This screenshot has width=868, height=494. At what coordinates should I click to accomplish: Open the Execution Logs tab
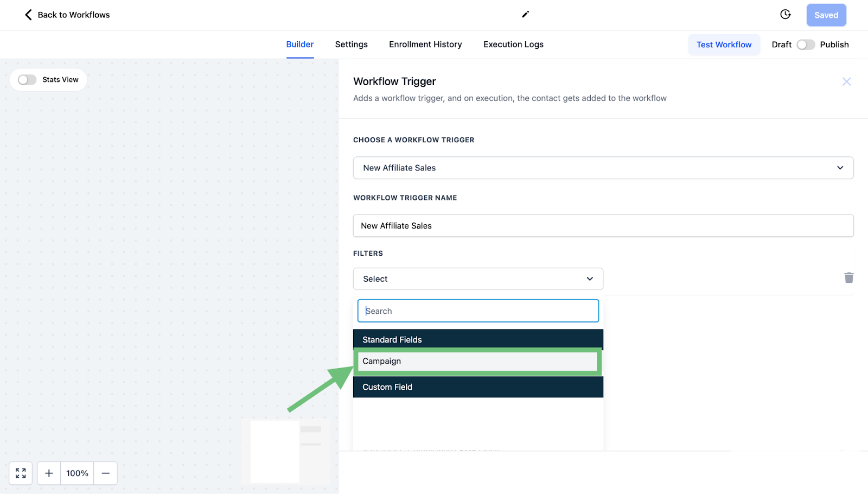pos(513,45)
